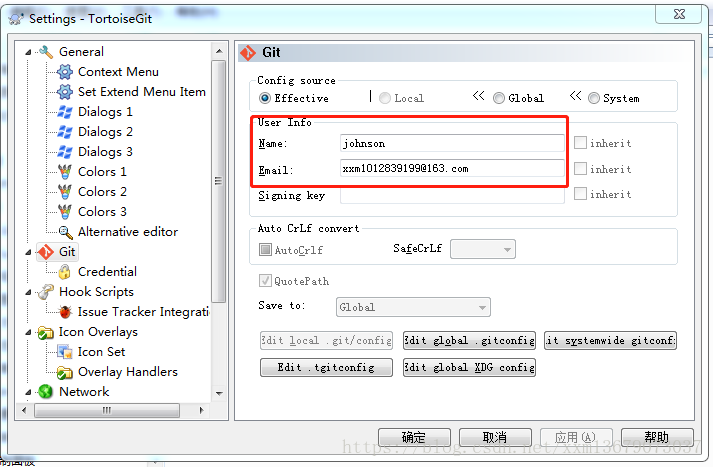Screen dimensions: 713x467
Task: Click Edit systemwide gitconfig button
Action: coord(610,340)
